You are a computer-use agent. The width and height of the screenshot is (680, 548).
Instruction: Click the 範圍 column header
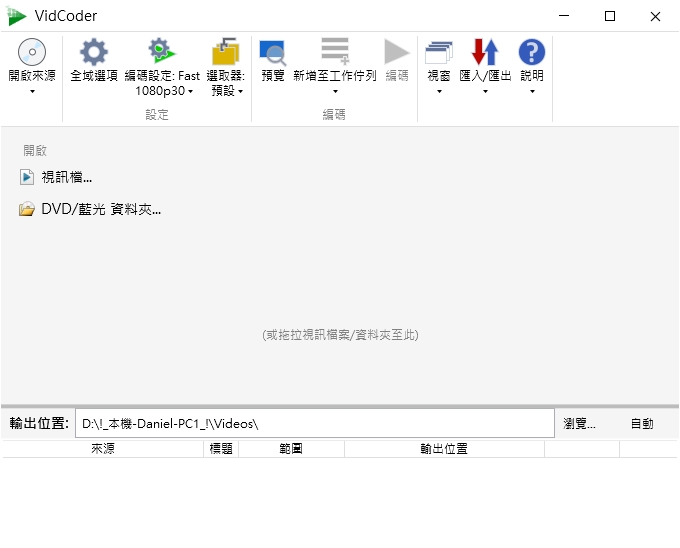point(291,449)
